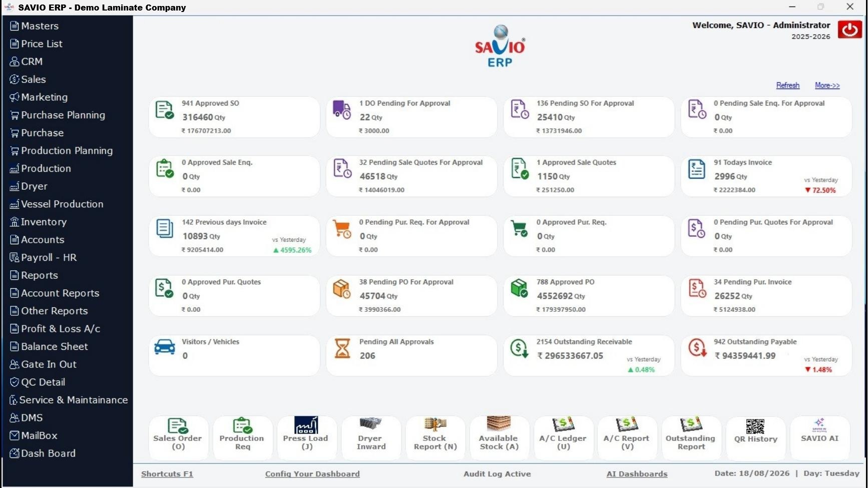This screenshot has width=868, height=488.
Task: Click Config Your Dashboard link
Action: tap(312, 474)
